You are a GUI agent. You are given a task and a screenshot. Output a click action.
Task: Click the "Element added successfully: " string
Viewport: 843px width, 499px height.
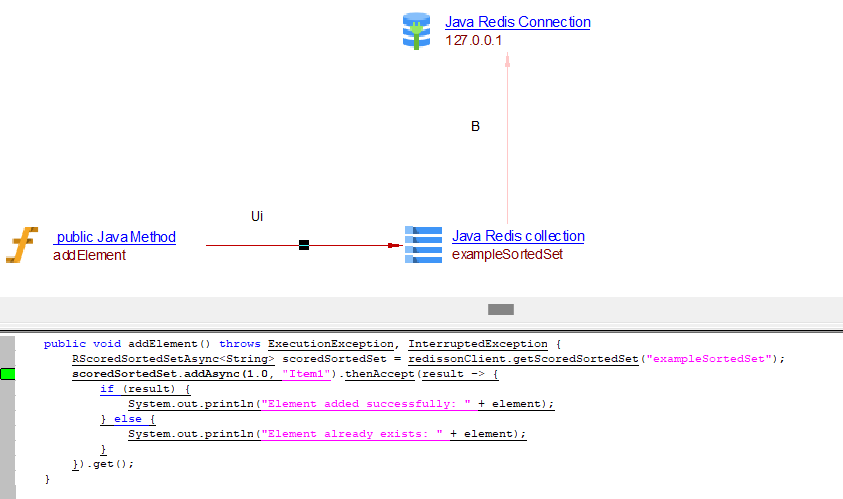click(x=352, y=404)
